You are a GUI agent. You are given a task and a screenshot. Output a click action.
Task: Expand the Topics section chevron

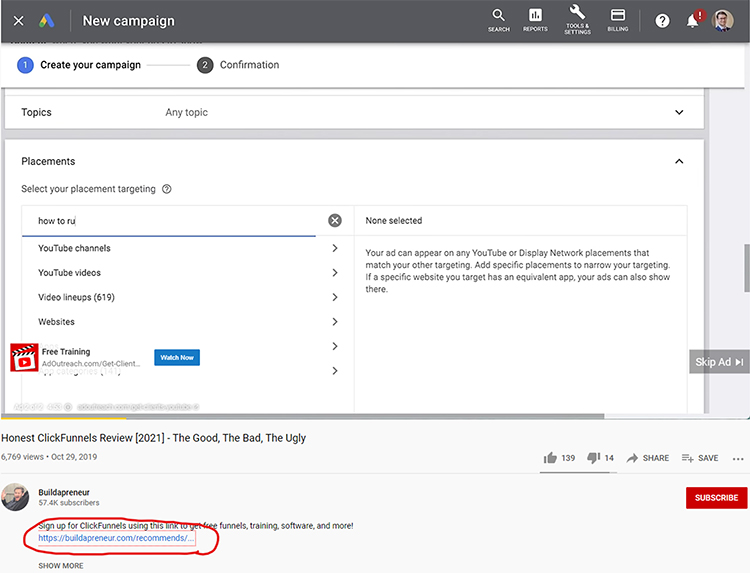coord(679,112)
